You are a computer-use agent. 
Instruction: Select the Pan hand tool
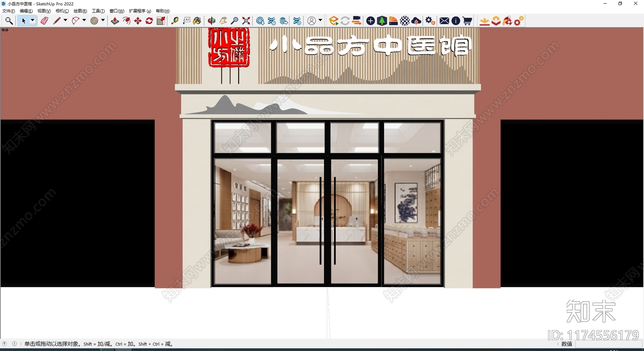pos(223,21)
